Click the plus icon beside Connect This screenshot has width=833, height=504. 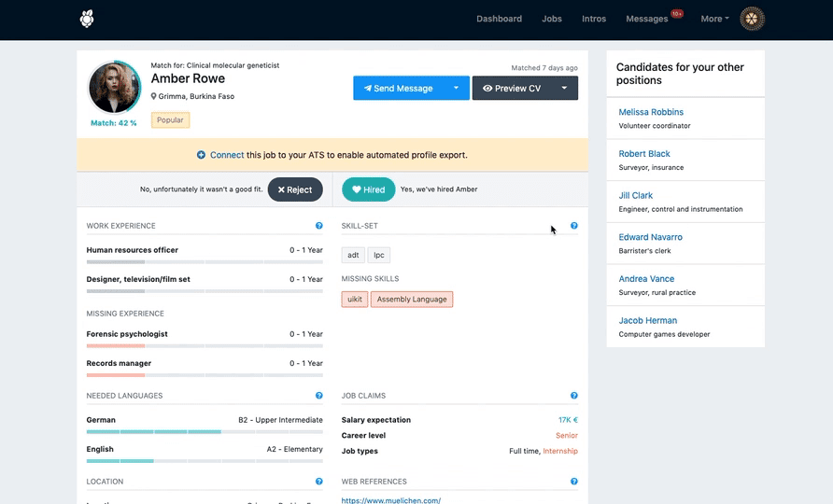pos(201,155)
